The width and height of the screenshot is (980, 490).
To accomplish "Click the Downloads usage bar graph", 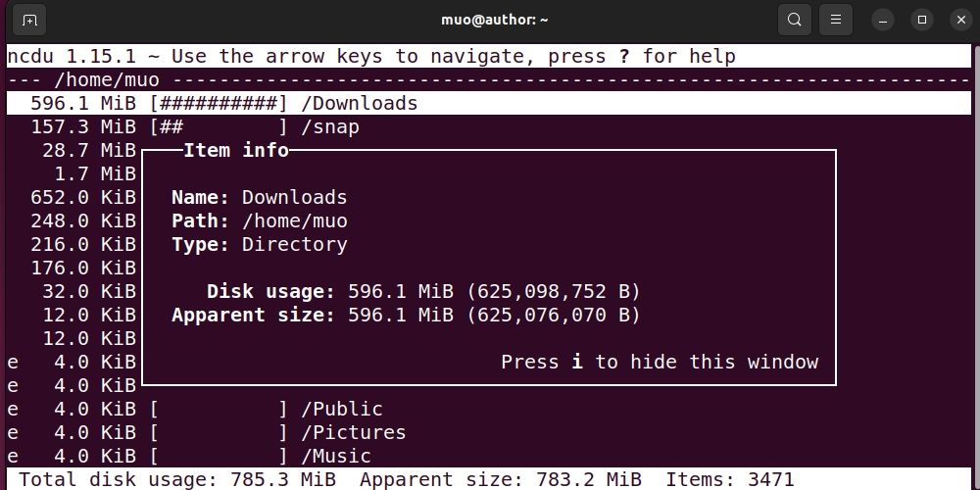I will click(219, 103).
